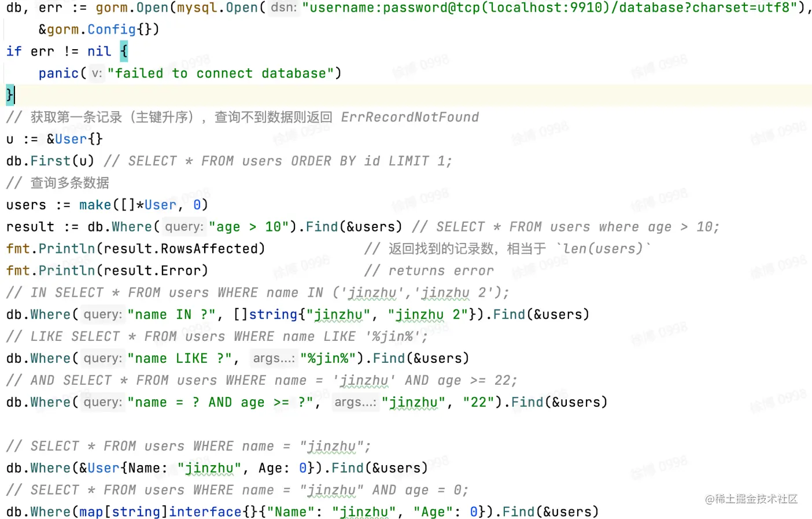Click the User type in &User{}

tap(71, 139)
